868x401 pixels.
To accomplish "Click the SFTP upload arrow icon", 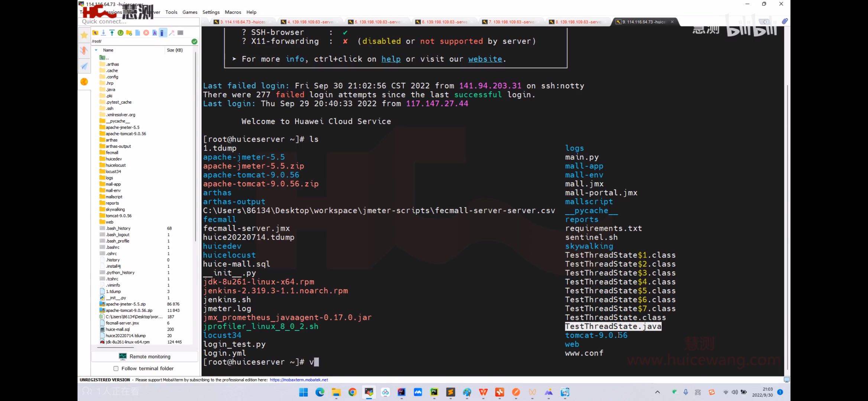I will (112, 33).
